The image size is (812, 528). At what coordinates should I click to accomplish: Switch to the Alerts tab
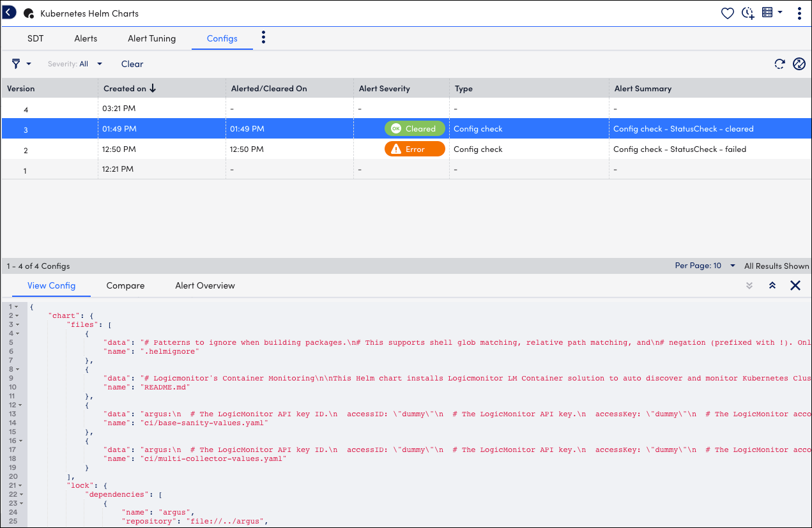click(x=86, y=38)
